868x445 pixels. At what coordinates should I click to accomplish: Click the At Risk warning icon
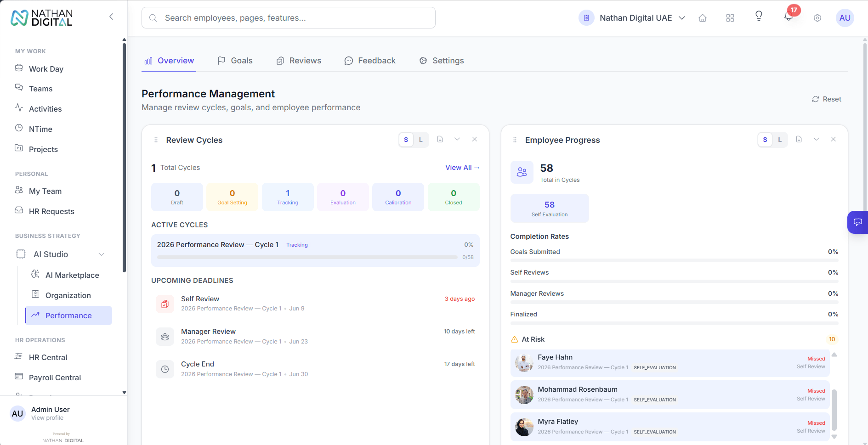(515, 339)
